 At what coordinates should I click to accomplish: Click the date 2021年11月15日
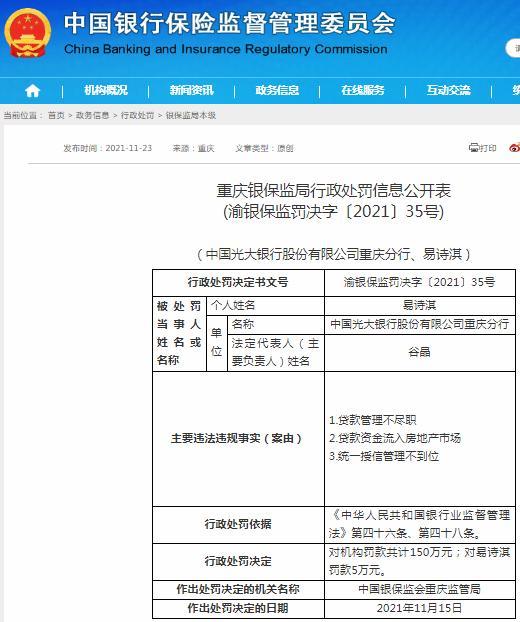[420, 608]
